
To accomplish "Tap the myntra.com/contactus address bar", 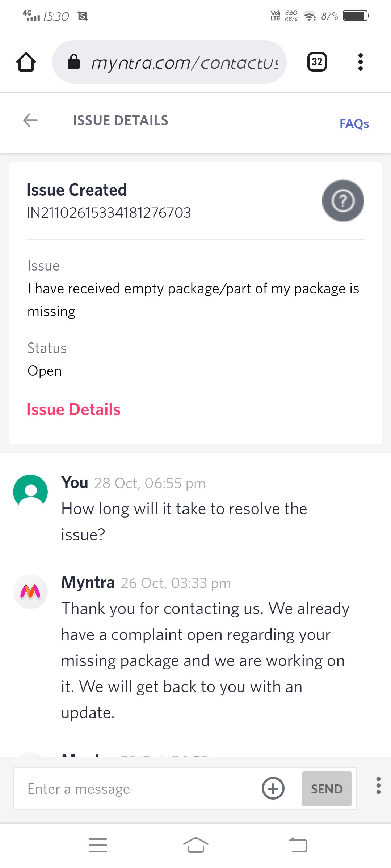I will (185, 62).
